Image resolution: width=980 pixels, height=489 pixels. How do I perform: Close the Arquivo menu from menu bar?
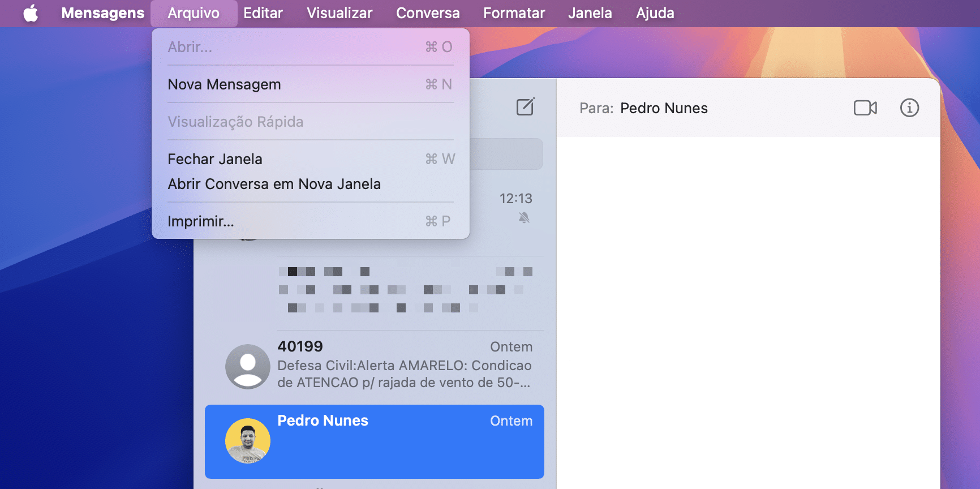(x=194, y=13)
